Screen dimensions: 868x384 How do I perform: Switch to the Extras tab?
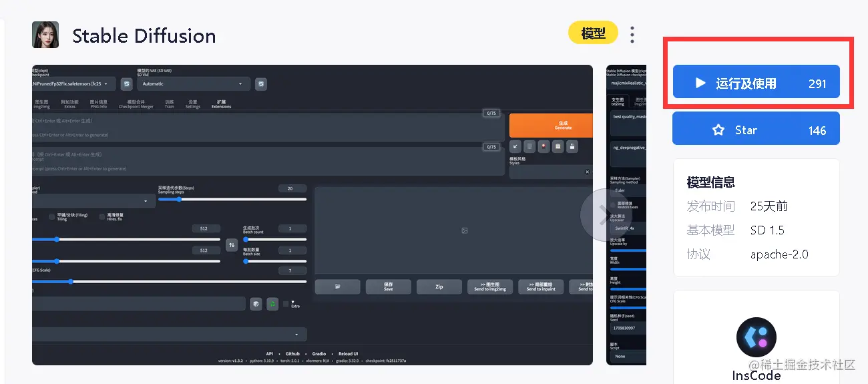coord(69,104)
